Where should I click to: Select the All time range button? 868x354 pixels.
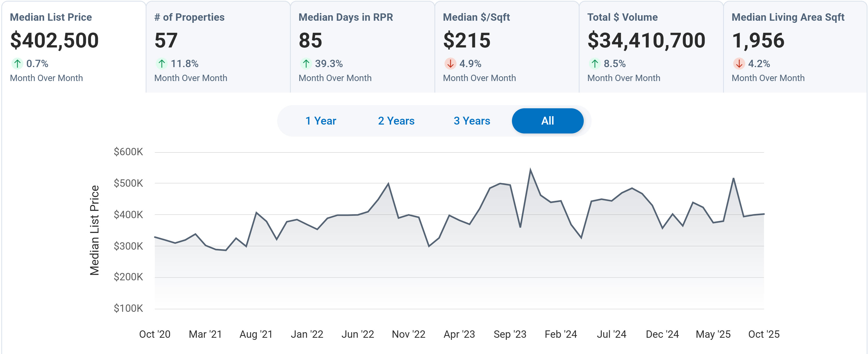(548, 121)
